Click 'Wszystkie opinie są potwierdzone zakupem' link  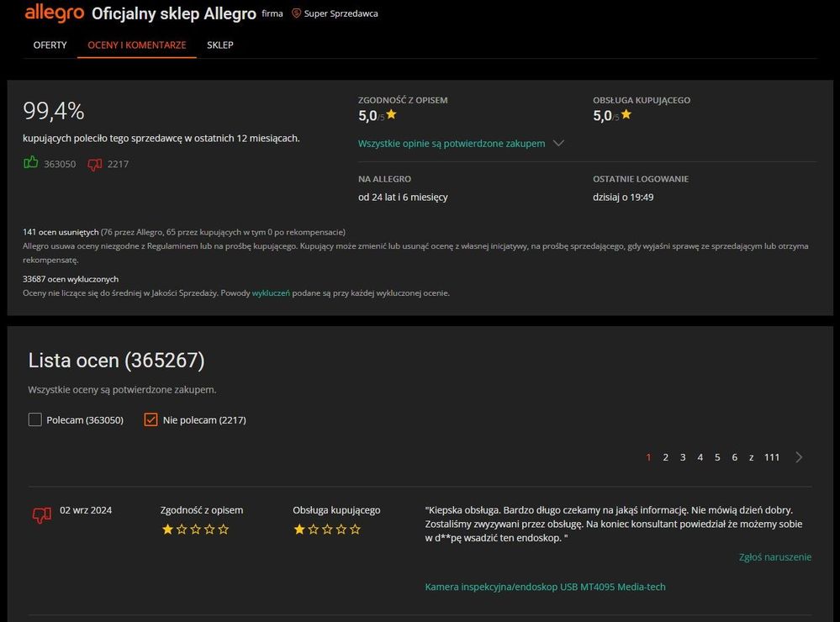coord(452,143)
